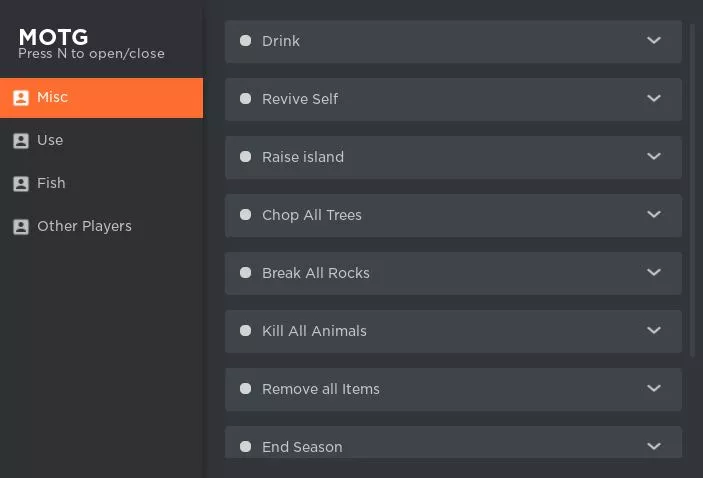
Task: Toggle the Chop All Trees dot
Action: click(x=245, y=215)
